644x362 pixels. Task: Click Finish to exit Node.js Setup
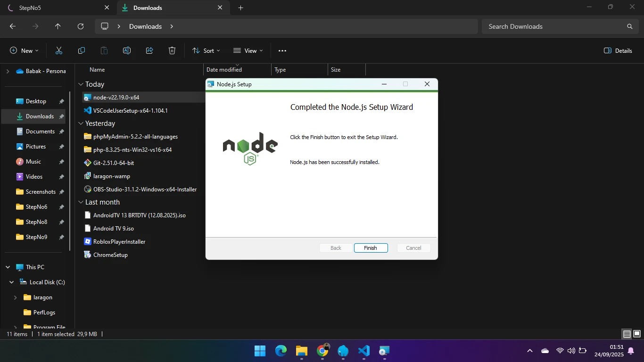pos(371,248)
